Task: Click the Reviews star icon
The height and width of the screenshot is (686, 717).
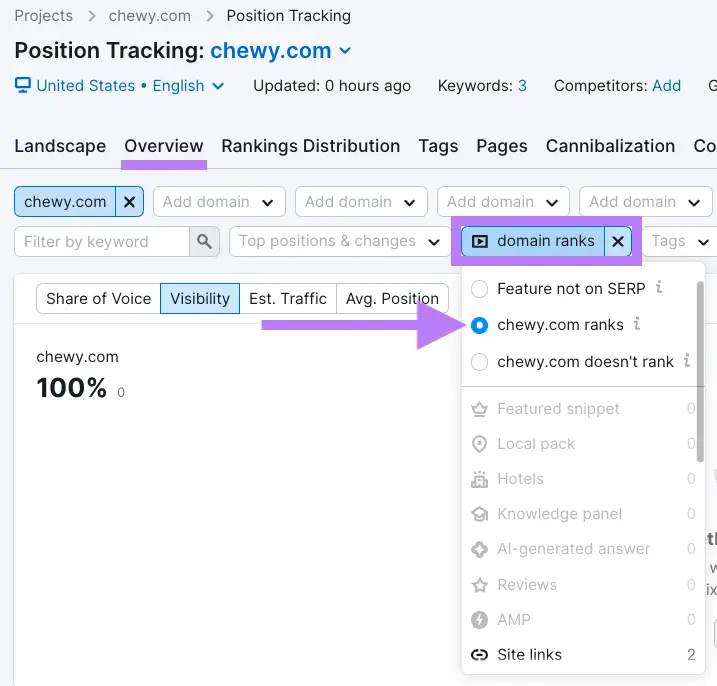Action: tap(479, 585)
